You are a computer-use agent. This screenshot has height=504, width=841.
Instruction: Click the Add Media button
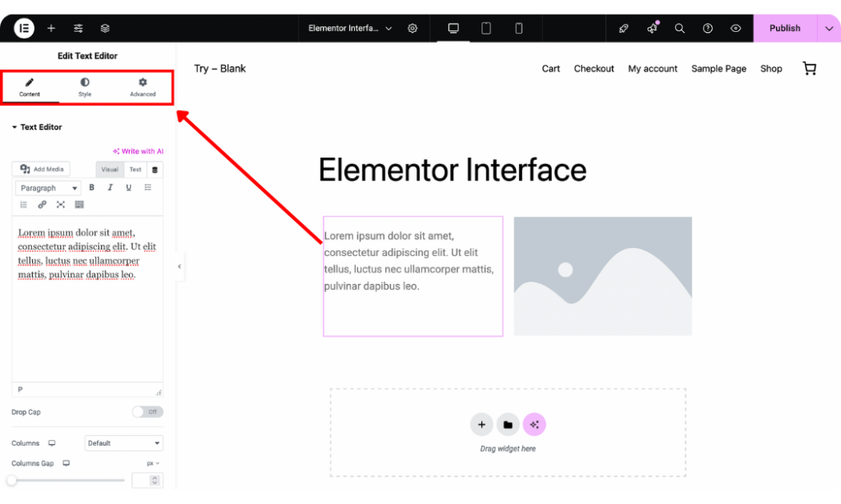pyautogui.click(x=41, y=169)
